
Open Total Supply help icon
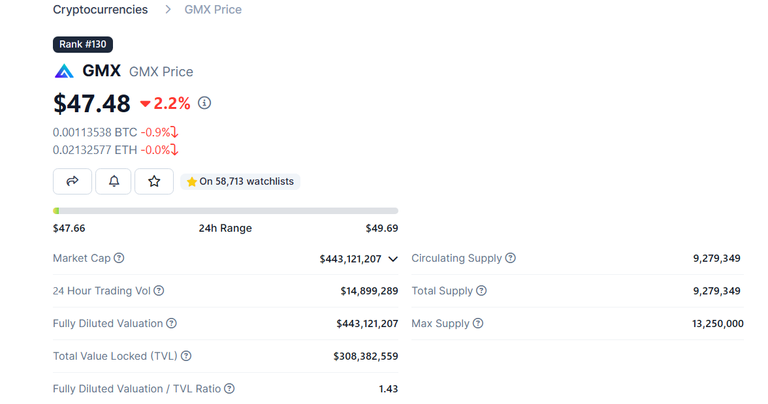click(x=481, y=291)
